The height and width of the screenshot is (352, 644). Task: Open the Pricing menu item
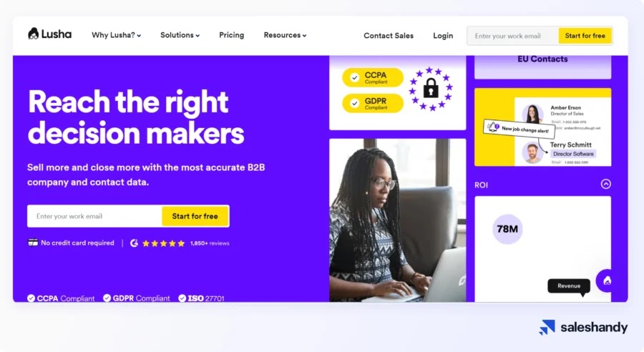[231, 35]
